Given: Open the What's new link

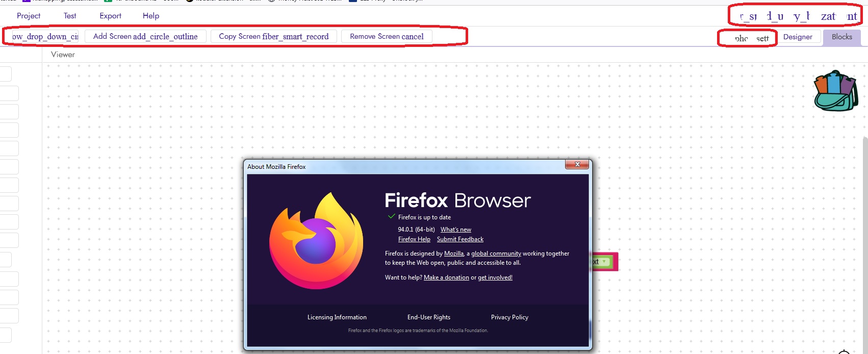Looking at the screenshot, I should pyautogui.click(x=456, y=230).
